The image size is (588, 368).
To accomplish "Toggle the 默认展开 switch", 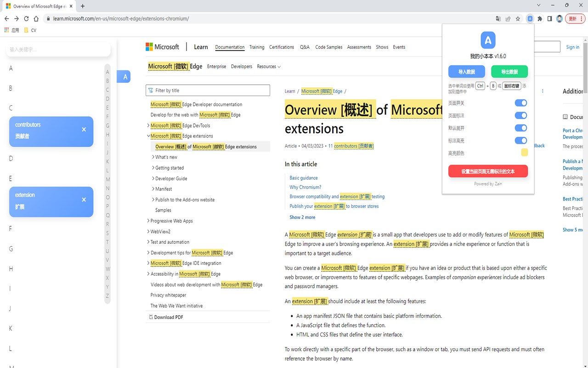I will [520, 128].
